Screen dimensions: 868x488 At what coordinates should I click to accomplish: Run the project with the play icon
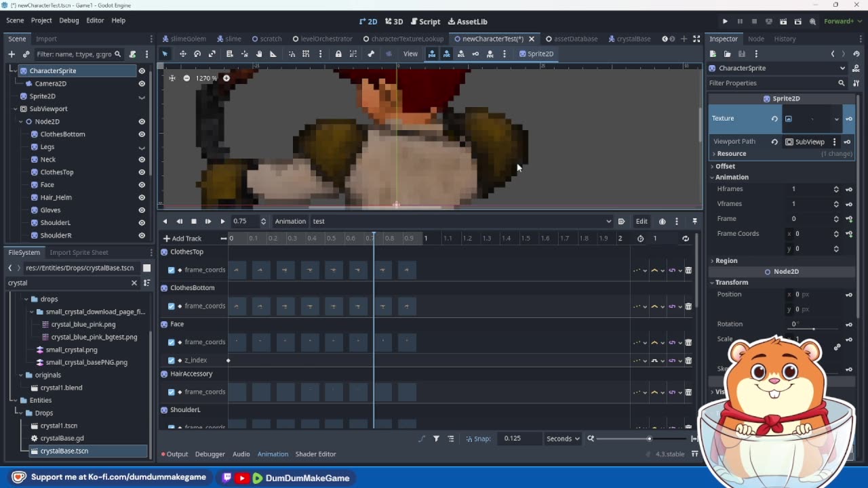tap(725, 21)
